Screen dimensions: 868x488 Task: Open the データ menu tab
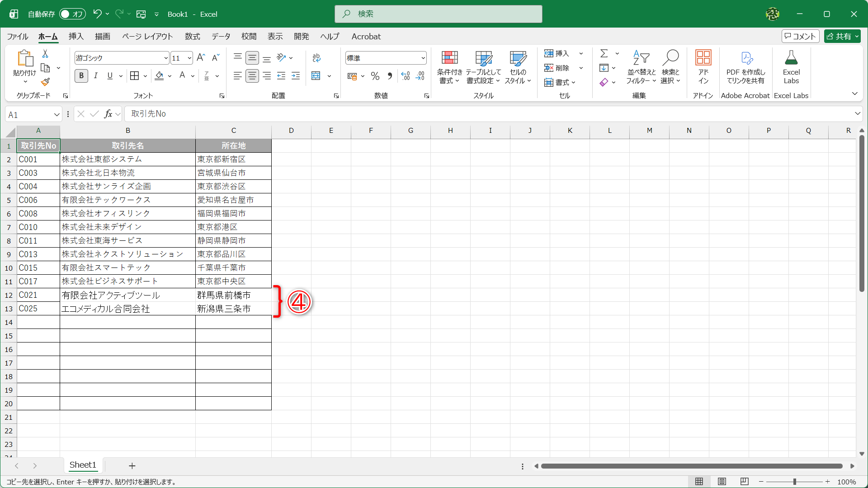pyautogui.click(x=221, y=37)
